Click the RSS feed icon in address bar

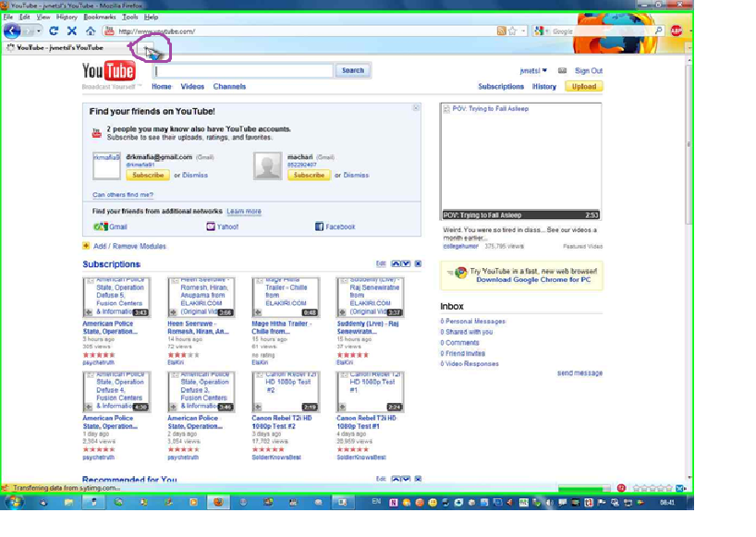point(501,31)
